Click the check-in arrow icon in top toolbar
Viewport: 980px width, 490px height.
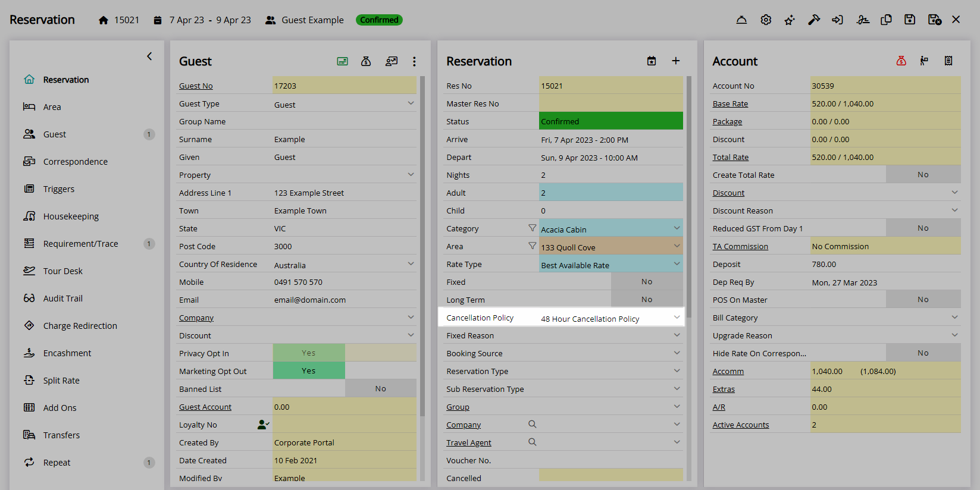[x=838, y=20]
